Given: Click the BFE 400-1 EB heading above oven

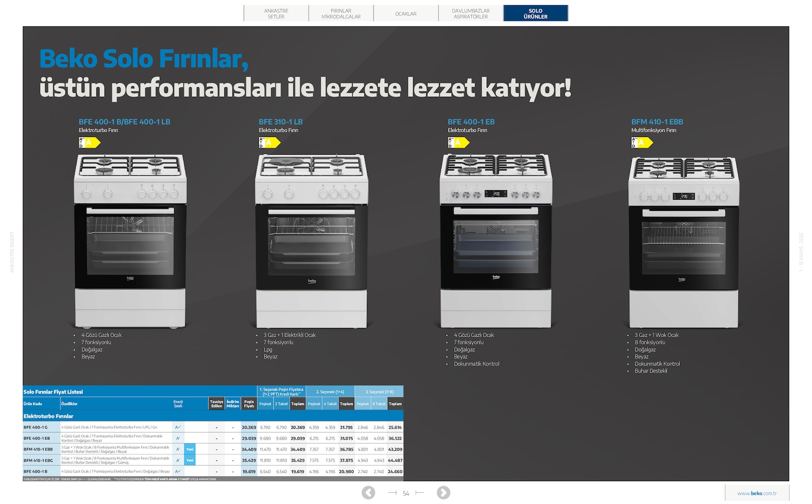Looking at the screenshot, I should 471,122.
